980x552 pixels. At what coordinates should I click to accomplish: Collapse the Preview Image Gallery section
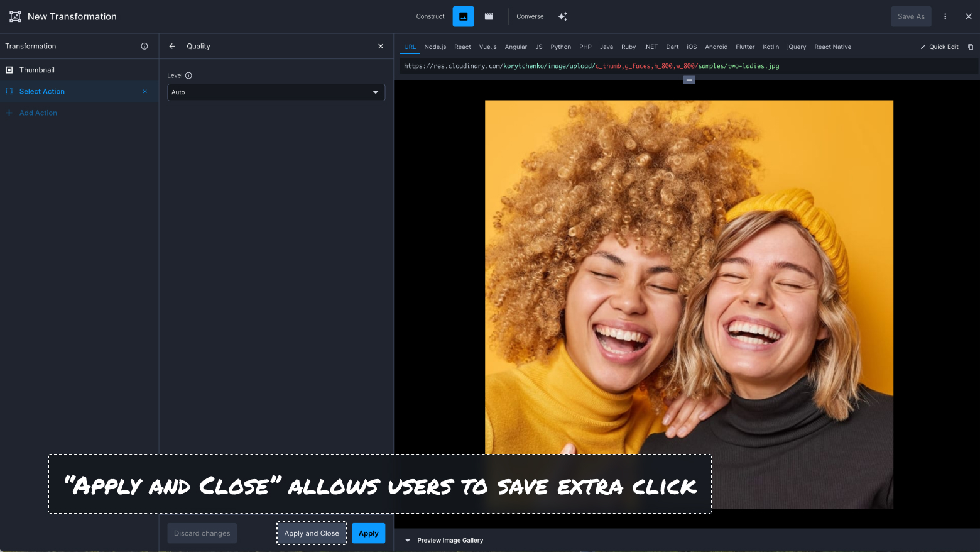point(407,539)
